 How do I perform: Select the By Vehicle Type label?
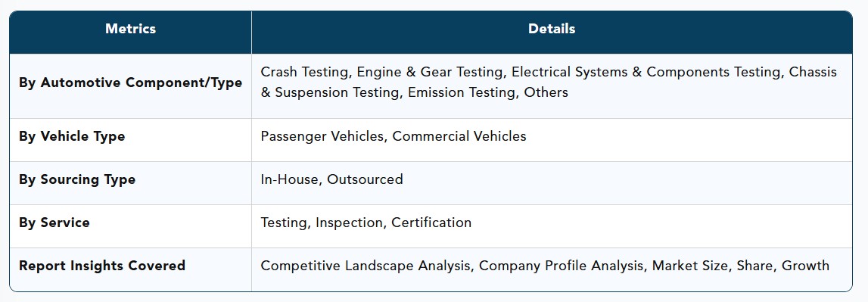[72, 137]
